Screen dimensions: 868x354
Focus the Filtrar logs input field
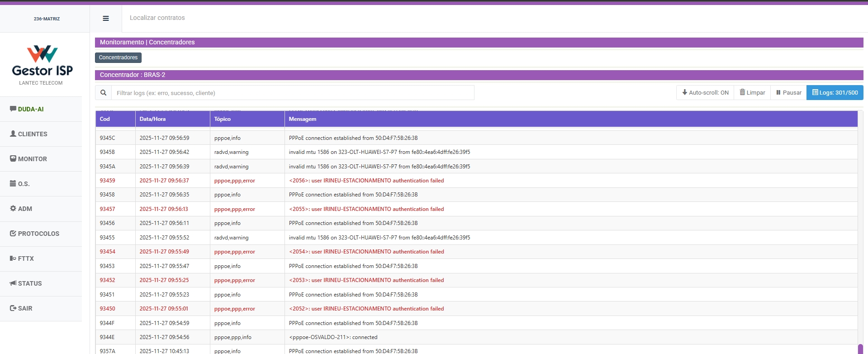click(x=293, y=93)
